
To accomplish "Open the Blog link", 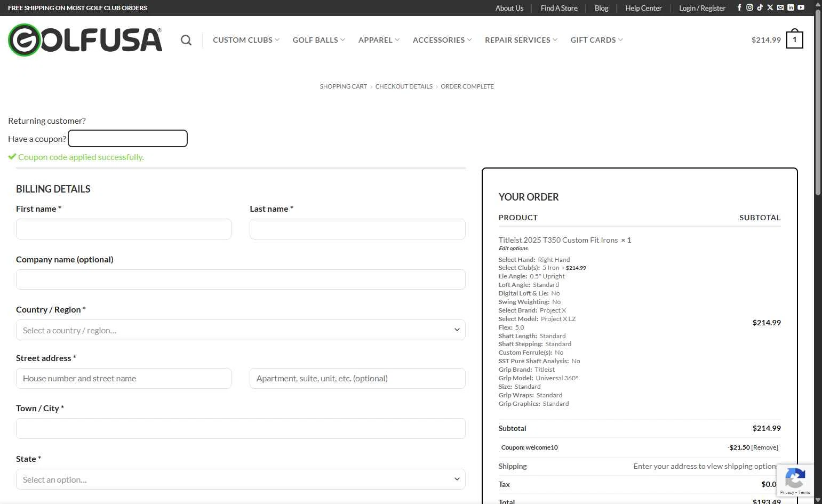I will 601,8.
